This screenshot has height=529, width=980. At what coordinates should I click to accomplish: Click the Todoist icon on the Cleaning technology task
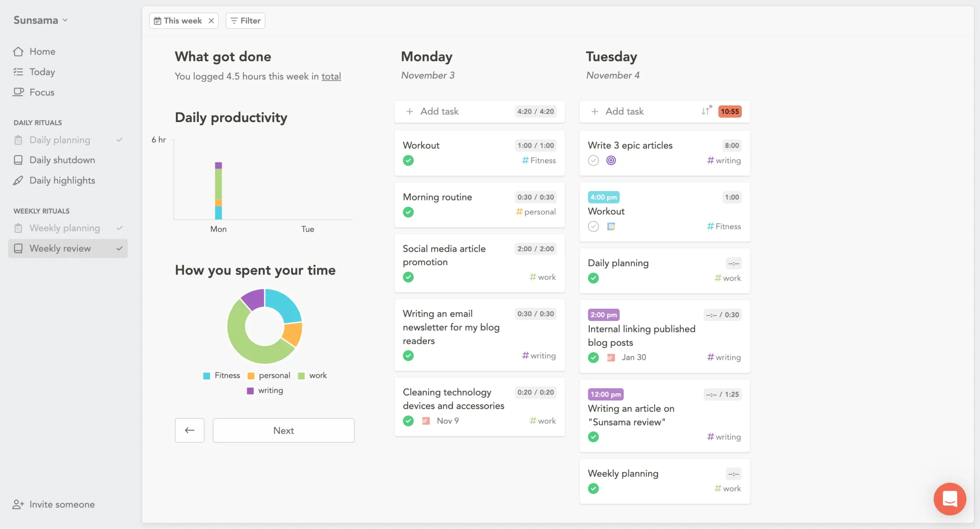point(426,421)
